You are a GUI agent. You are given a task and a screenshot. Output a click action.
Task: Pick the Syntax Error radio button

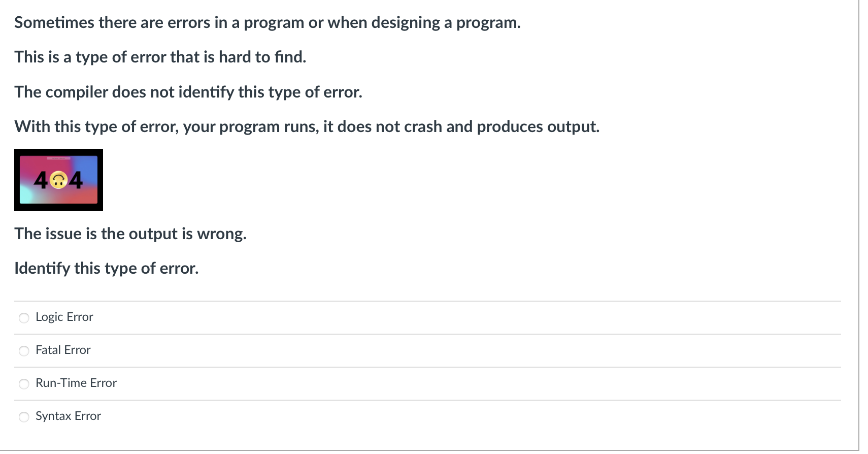click(24, 417)
